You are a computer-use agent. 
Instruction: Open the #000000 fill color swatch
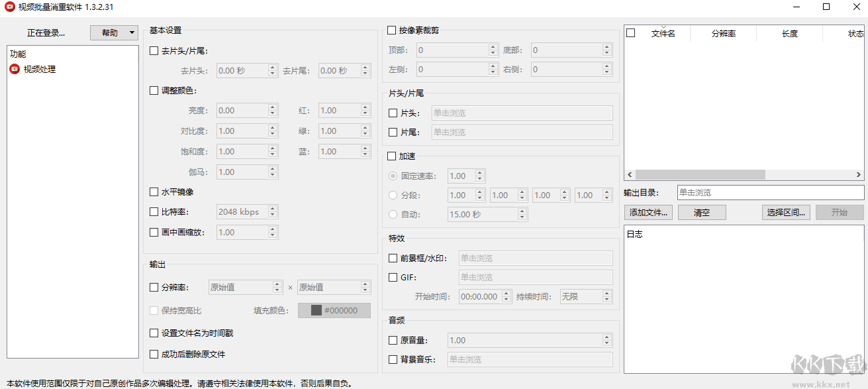[334, 310]
